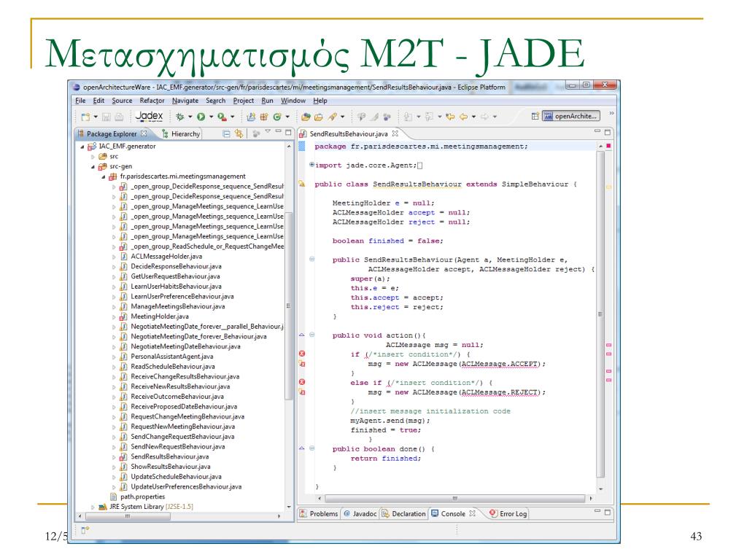This screenshot has width=747, height=560.
Task: Open the Window menu
Action: click(293, 101)
